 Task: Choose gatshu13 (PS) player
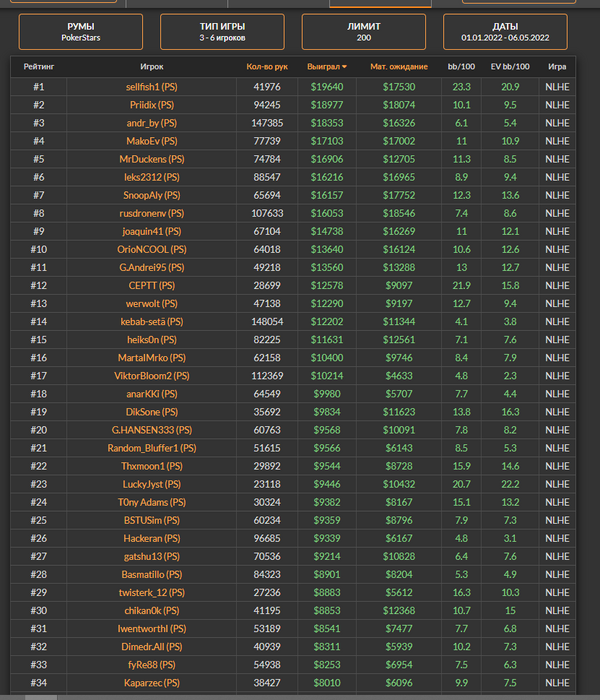coord(152,557)
